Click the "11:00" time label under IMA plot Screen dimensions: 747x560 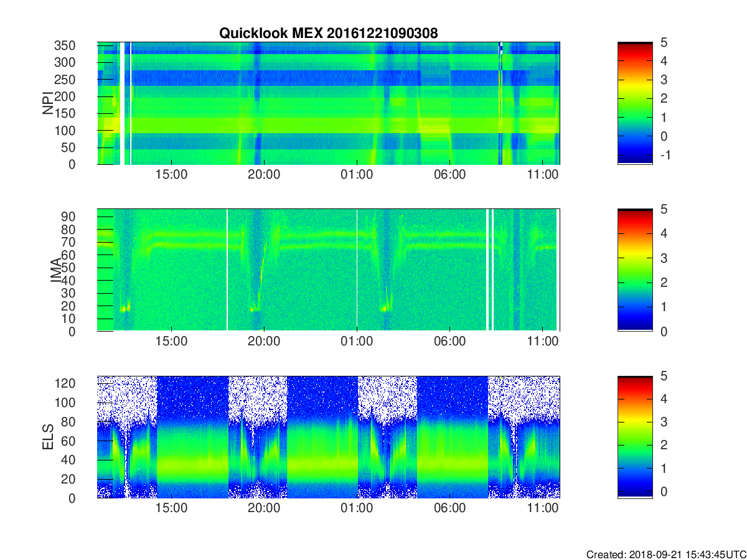click(542, 342)
